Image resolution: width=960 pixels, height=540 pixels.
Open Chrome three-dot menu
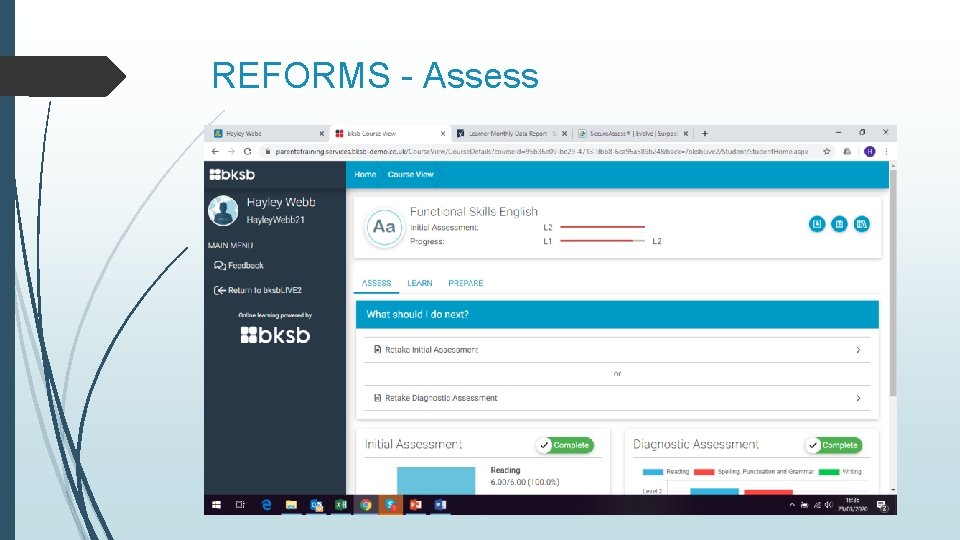(x=886, y=151)
